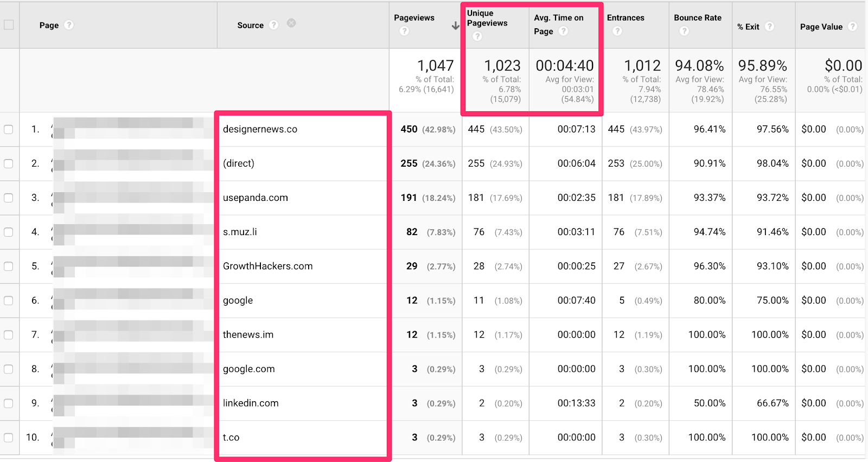Open the t.co source link
Viewport: 868px width, 462px height.
click(231, 437)
